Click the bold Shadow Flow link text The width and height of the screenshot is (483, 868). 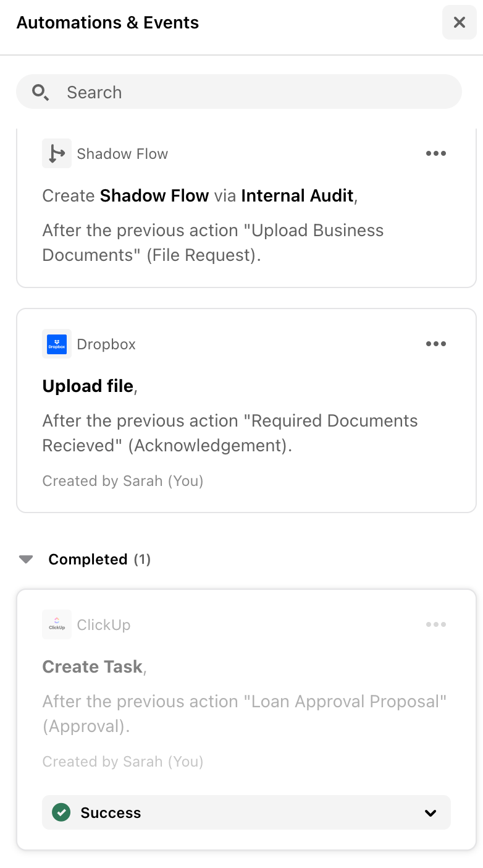point(154,196)
